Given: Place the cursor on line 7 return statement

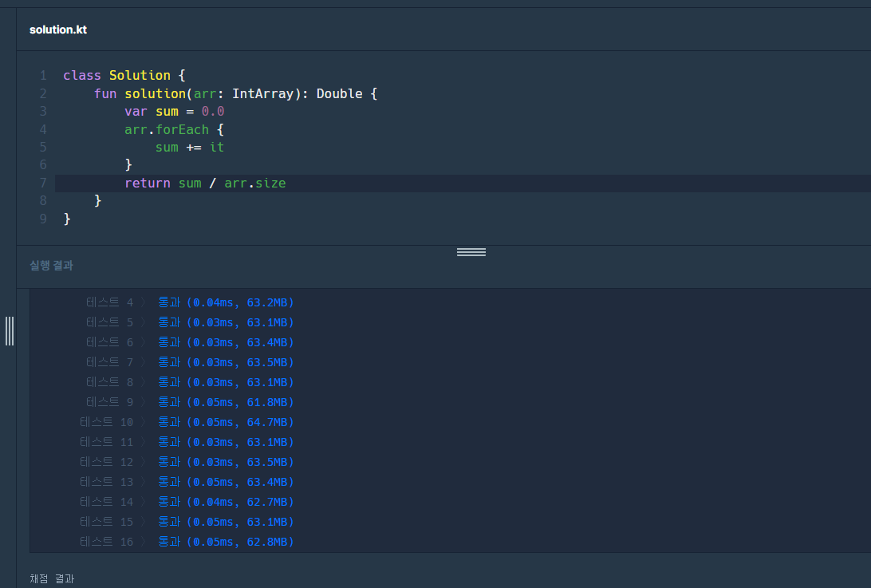Looking at the screenshot, I should tap(205, 183).
